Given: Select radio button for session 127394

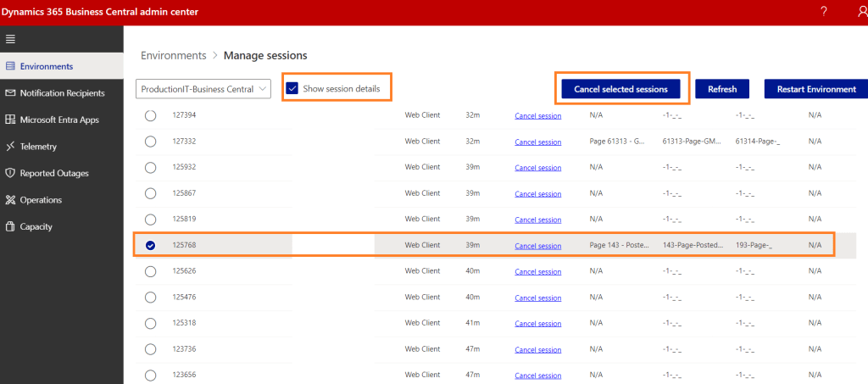Looking at the screenshot, I should click(x=150, y=115).
